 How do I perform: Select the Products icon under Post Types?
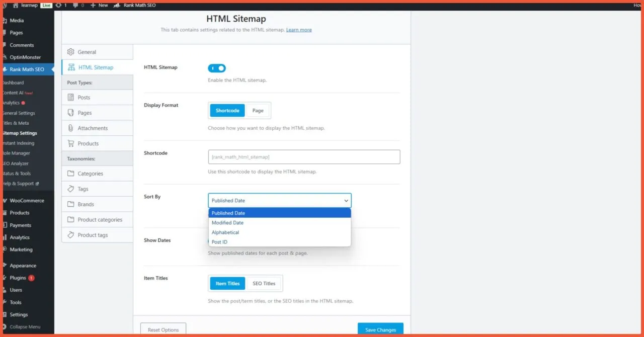tap(70, 143)
